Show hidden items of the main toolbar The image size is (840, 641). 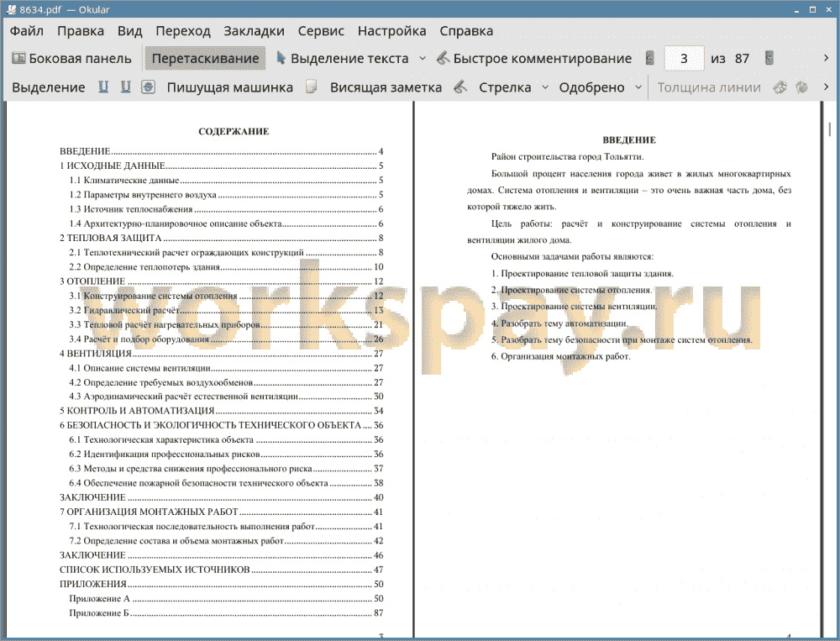tap(826, 58)
